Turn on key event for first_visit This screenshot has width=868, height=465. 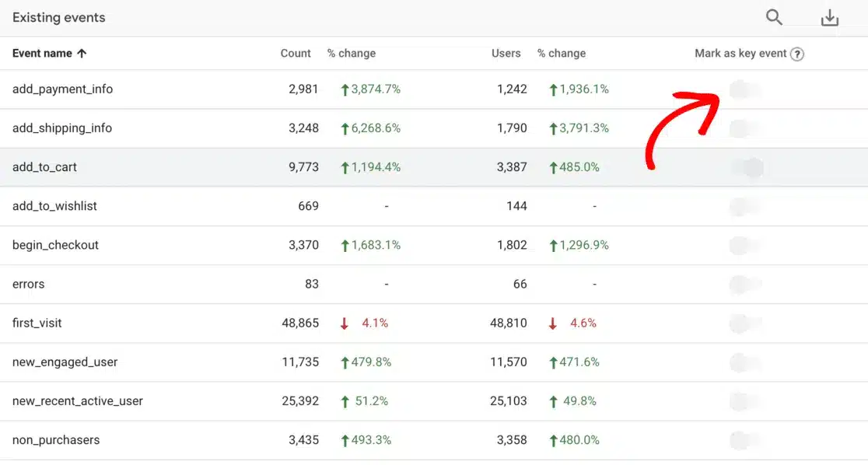tap(746, 323)
